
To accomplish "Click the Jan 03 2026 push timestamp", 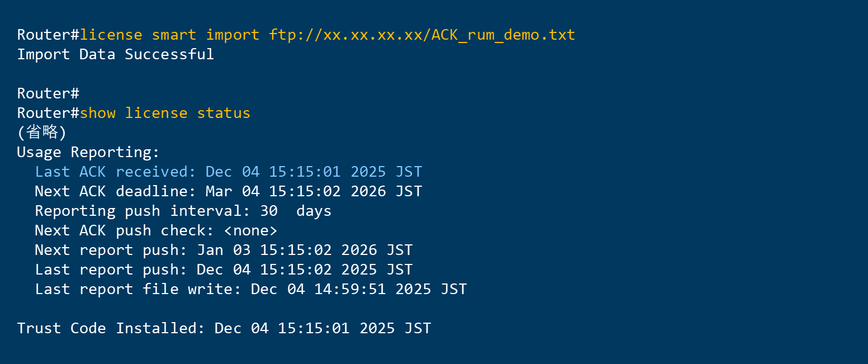I will (305, 250).
